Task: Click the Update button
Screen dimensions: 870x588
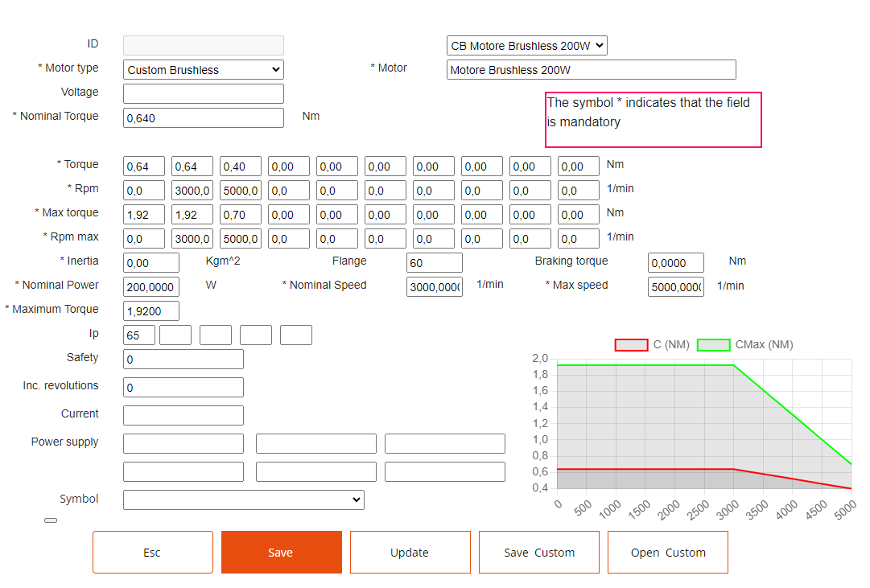Action: [x=410, y=553]
